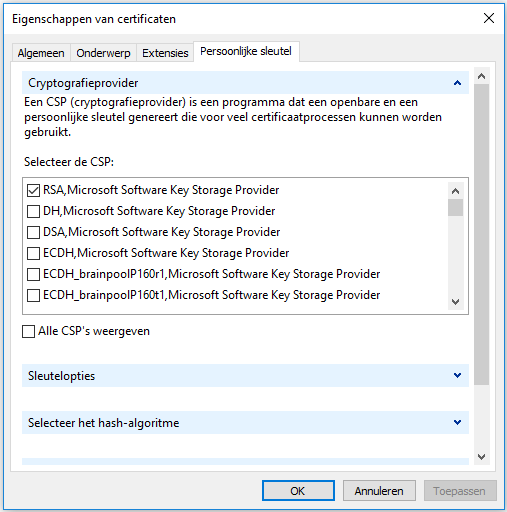Click CSP list scroll up arrow
507x512 pixels.
click(455, 191)
